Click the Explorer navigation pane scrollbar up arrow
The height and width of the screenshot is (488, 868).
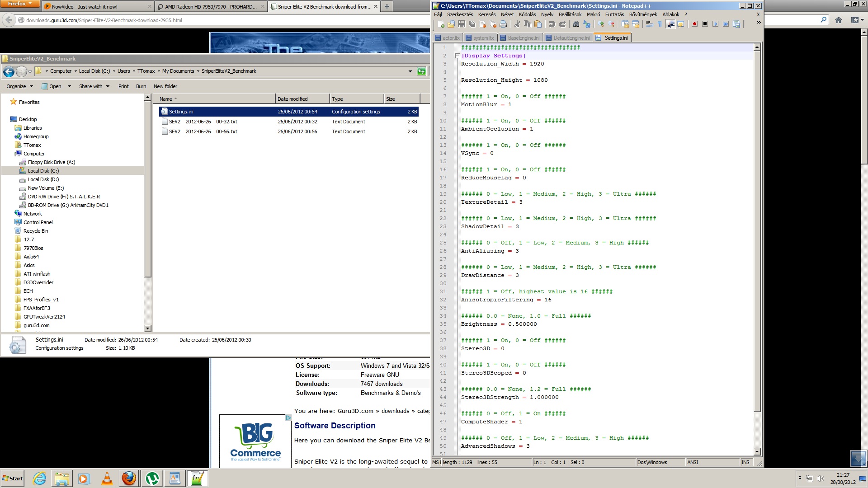pos(147,98)
